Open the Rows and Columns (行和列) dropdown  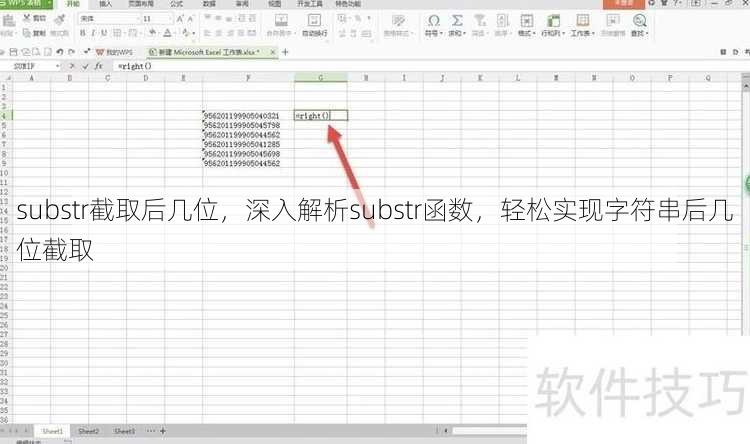tap(553, 25)
